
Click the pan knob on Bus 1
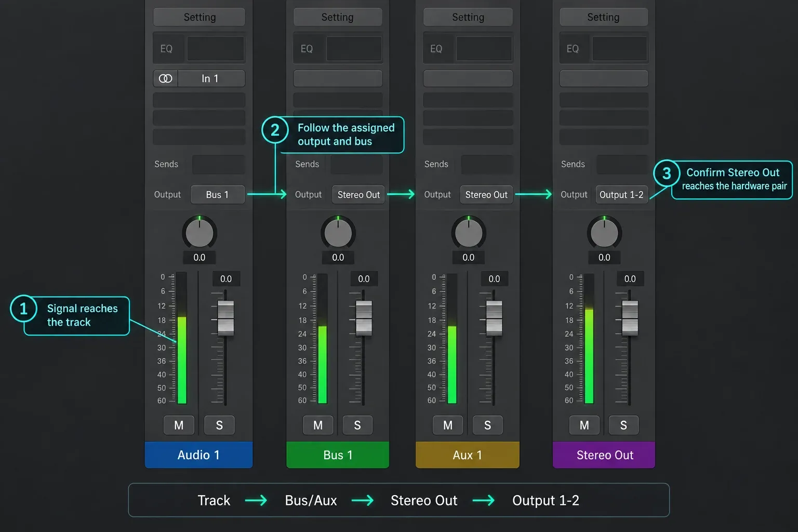pyautogui.click(x=338, y=233)
